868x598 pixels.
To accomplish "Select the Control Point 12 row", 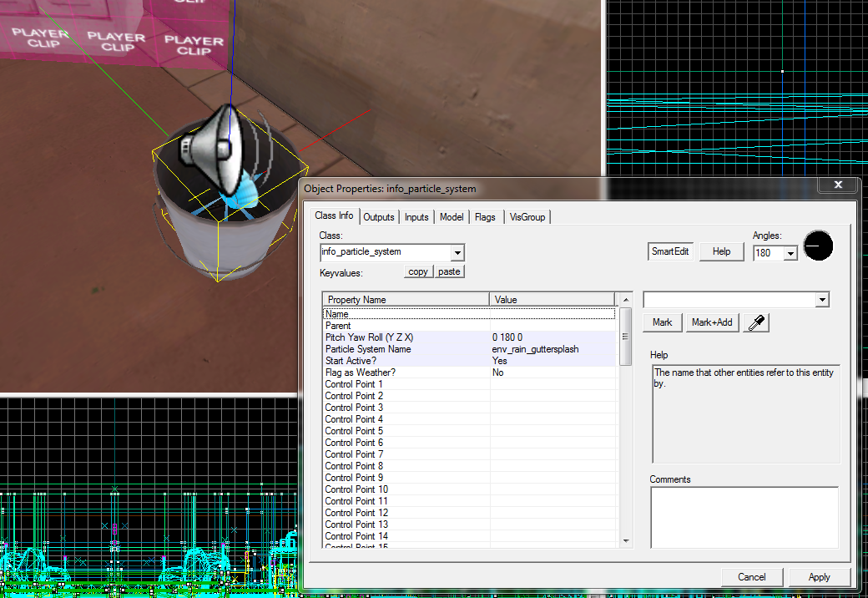I will (x=469, y=513).
